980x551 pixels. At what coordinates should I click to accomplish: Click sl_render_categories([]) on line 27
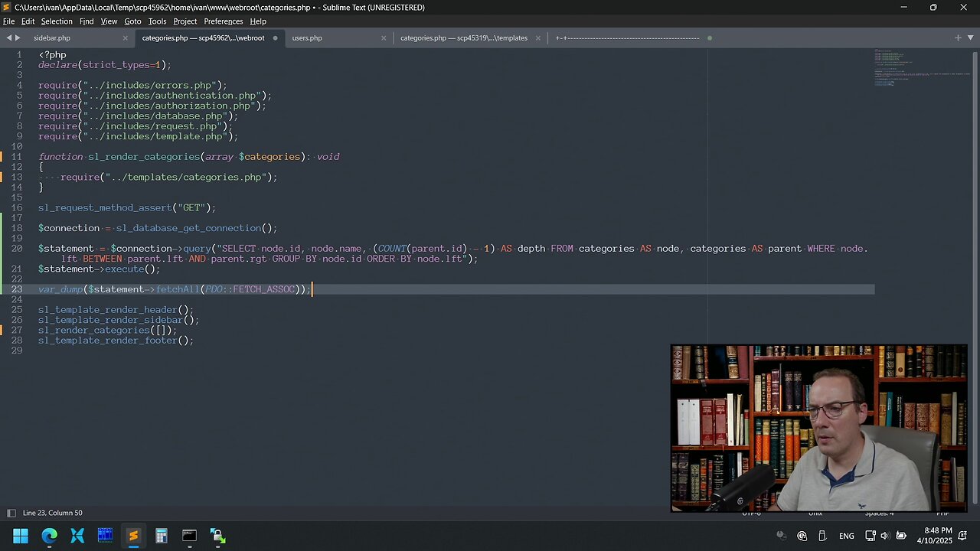point(107,331)
